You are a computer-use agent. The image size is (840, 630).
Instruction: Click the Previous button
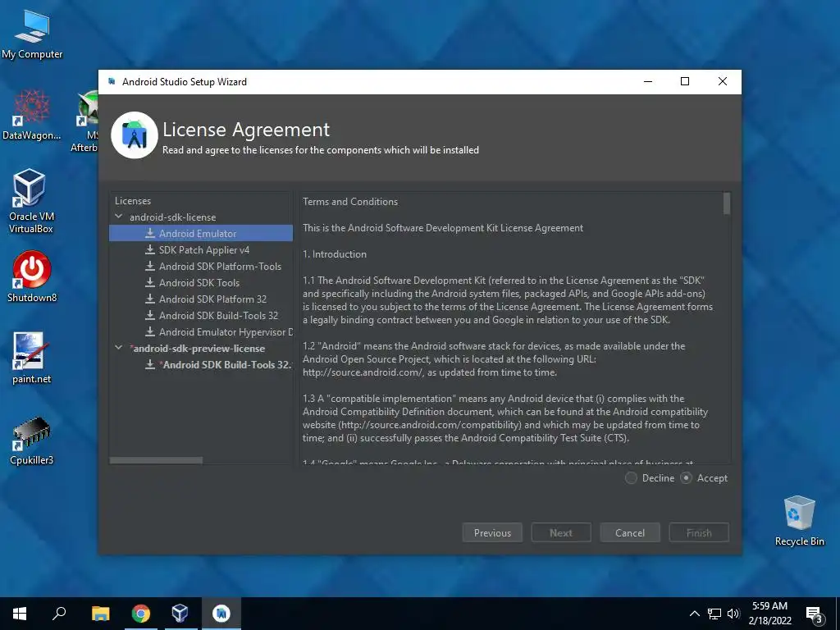(492, 532)
